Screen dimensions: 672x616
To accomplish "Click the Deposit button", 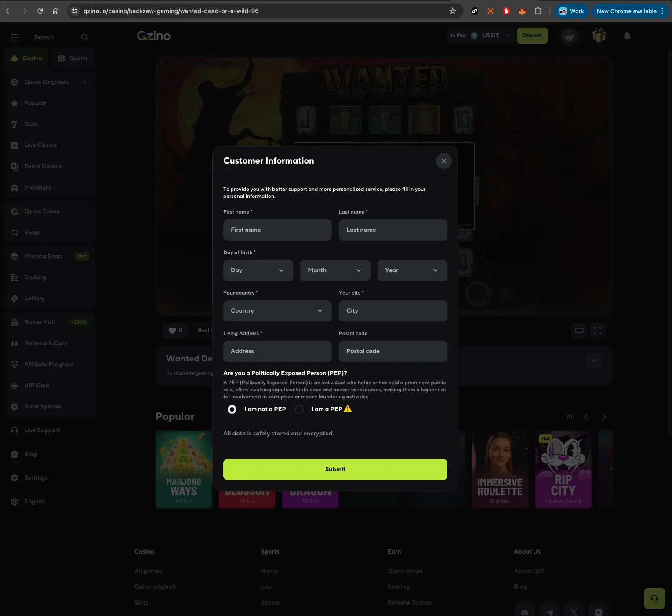I will pos(532,36).
